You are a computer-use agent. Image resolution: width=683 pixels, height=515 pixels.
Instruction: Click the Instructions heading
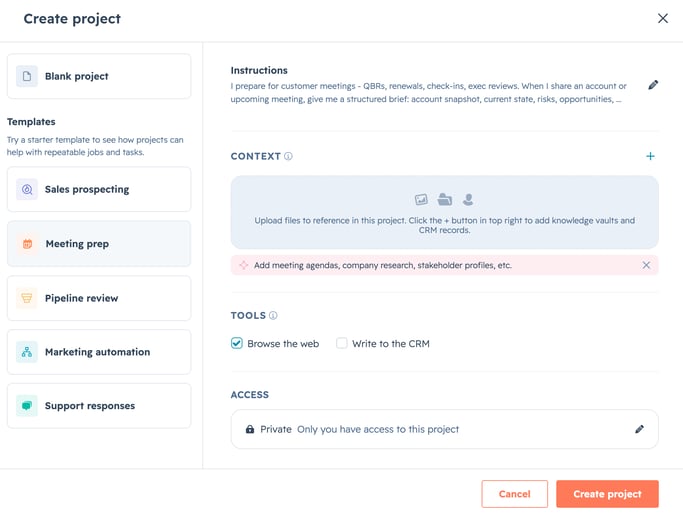[x=259, y=70]
